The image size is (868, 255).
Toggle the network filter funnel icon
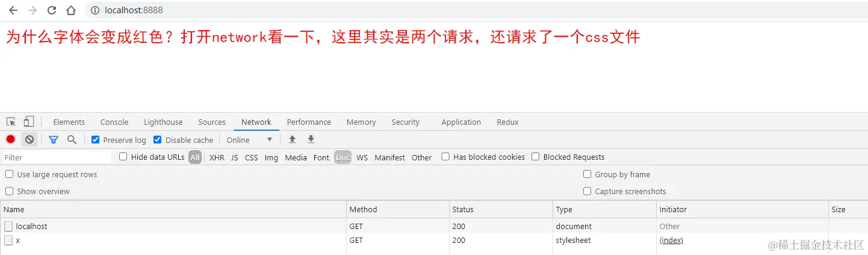[54, 139]
